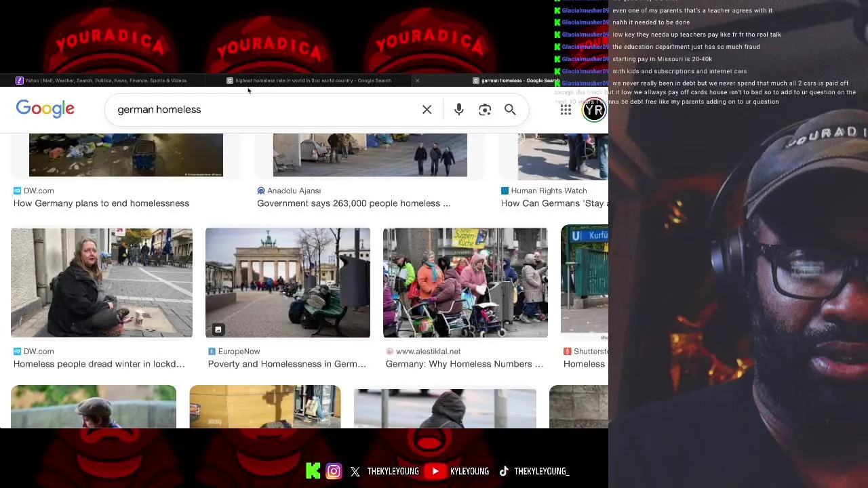Click the Kick logo in stream footer

[313, 471]
